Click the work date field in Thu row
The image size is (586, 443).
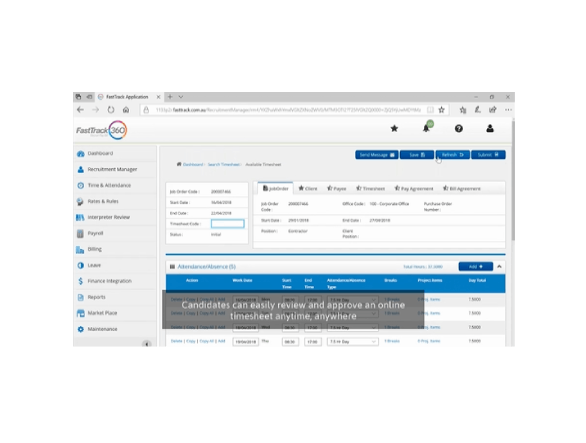(246, 342)
